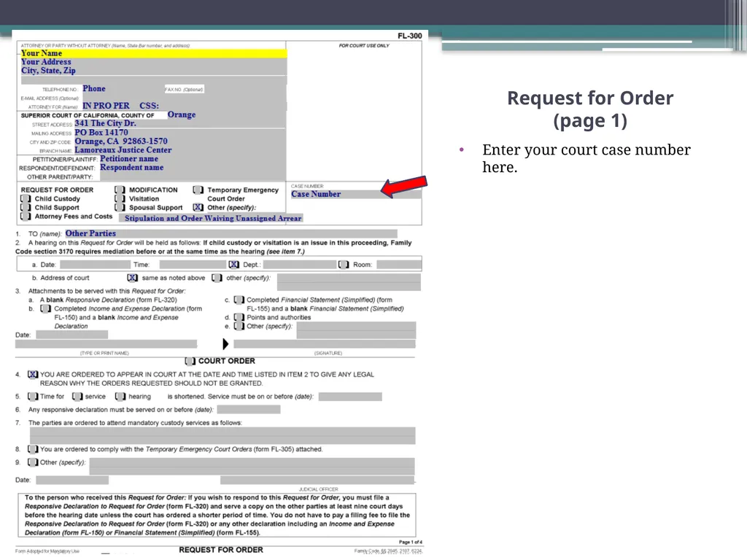
Task: Click the REQUEST FOR ORDER footer title
Action: (x=221, y=550)
